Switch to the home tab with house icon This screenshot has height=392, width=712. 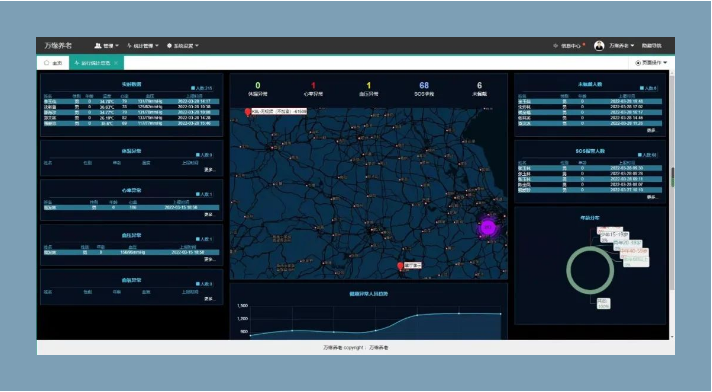(53, 63)
